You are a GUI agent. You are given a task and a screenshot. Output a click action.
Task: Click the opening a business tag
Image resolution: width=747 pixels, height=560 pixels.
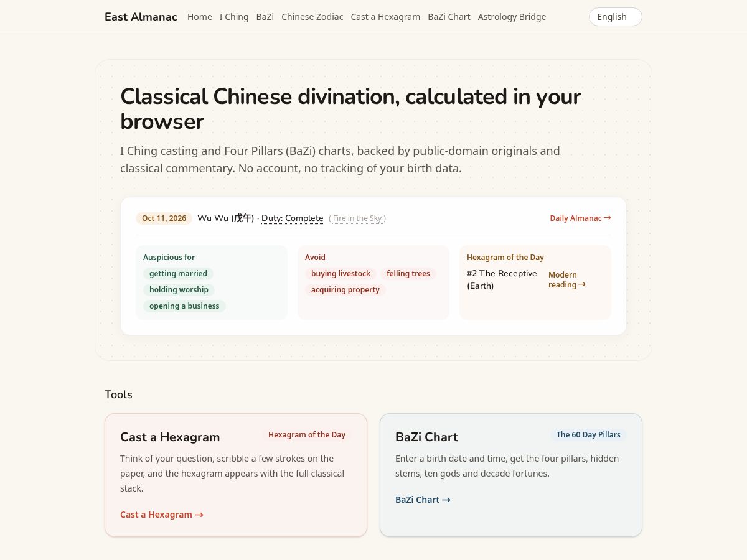(184, 306)
